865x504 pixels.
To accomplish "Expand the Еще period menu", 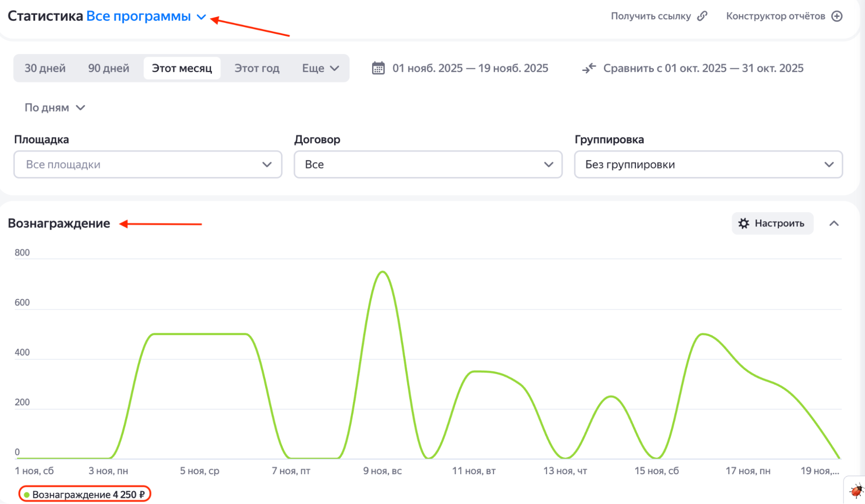I will (320, 68).
